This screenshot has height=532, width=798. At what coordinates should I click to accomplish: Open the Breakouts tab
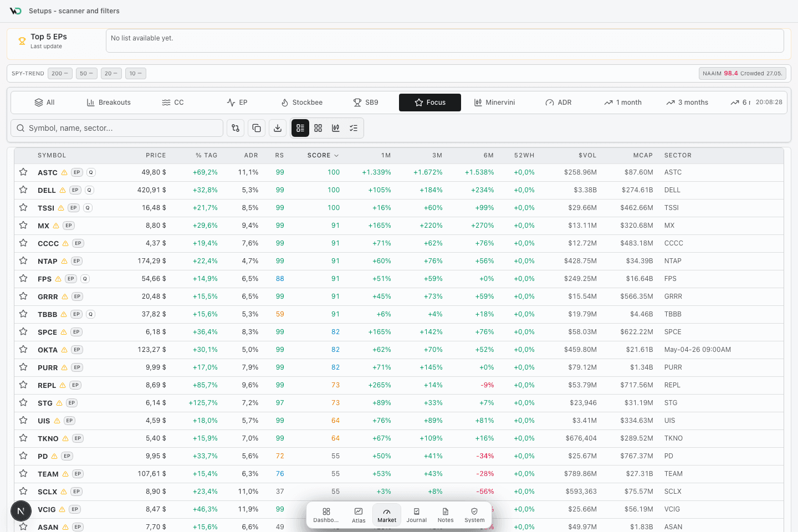[109, 103]
